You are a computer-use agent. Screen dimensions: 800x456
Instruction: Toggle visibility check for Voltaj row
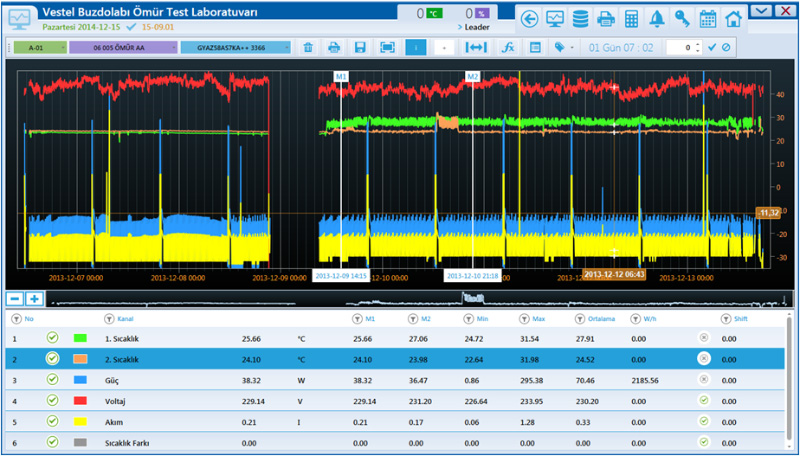point(52,400)
